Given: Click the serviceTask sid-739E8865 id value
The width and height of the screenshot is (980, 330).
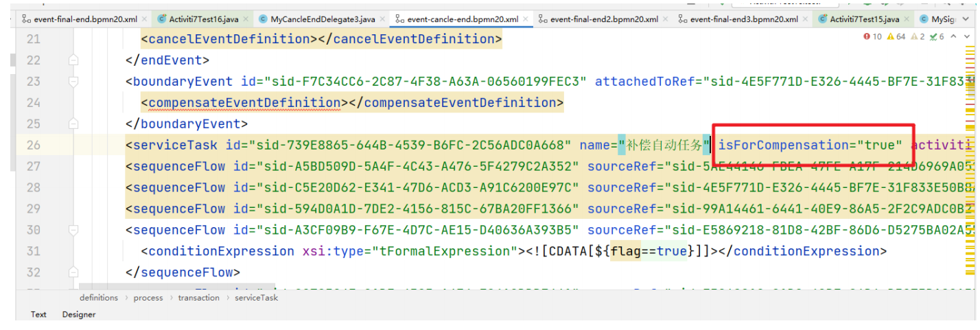Looking at the screenshot, I should coord(410,145).
